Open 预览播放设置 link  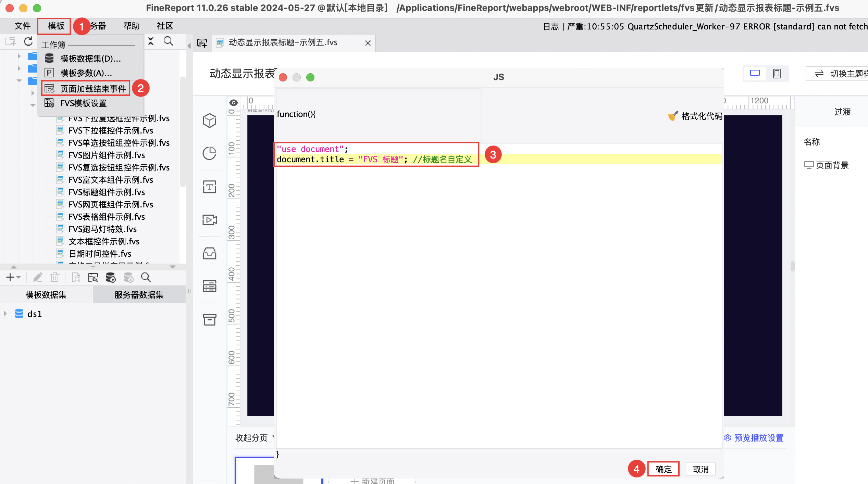(x=758, y=438)
